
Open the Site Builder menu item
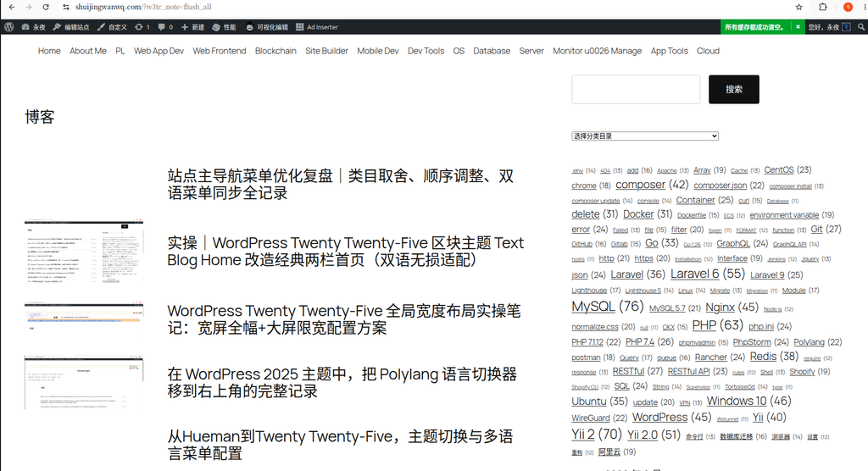pyautogui.click(x=326, y=51)
